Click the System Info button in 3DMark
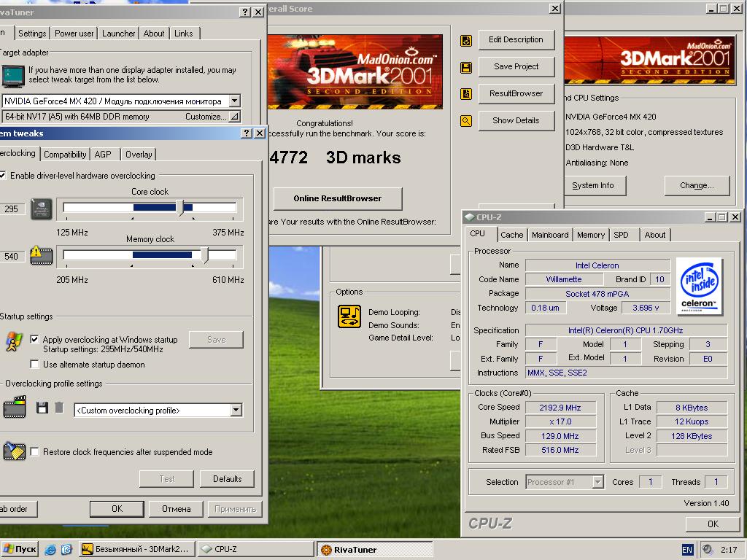The height and width of the screenshot is (560, 747). [x=593, y=186]
